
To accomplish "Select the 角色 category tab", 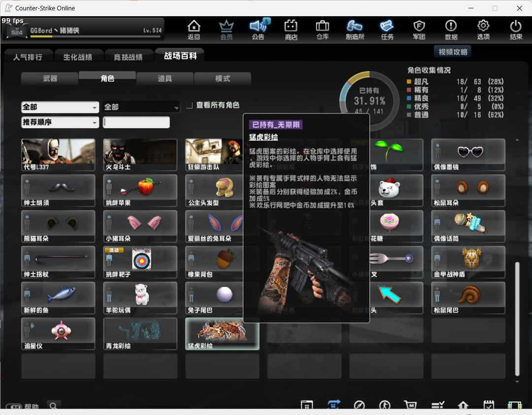I will click(x=107, y=78).
